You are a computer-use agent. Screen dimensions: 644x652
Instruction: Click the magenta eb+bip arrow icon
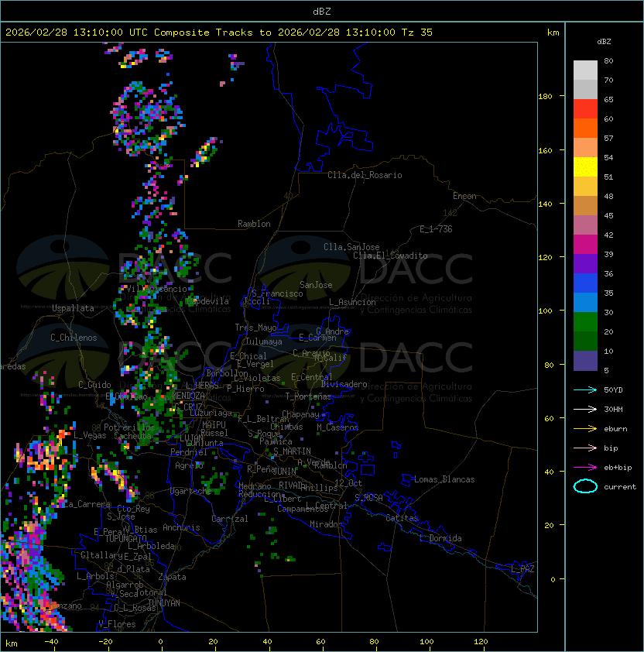585,468
